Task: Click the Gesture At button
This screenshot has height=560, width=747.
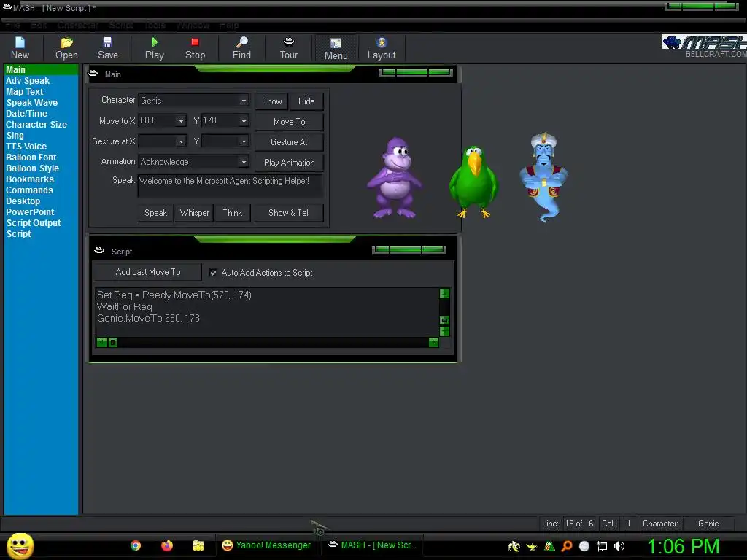Action: pyautogui.click(x=289, y=142)
